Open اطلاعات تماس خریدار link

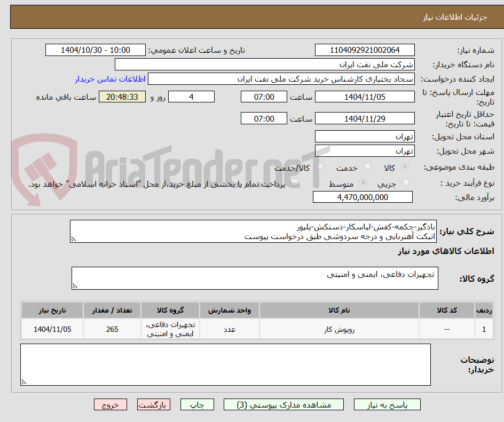(x=110, y=79)
